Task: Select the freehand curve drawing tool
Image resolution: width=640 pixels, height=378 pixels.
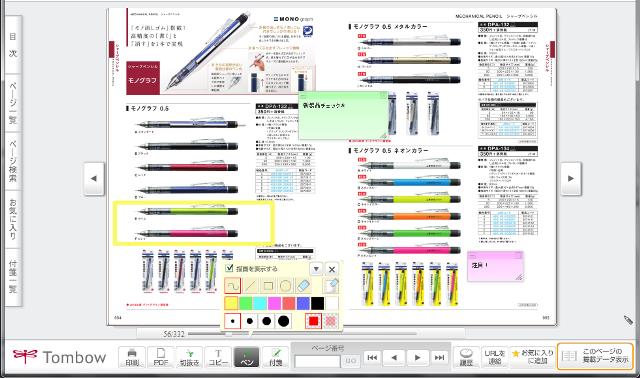Action: coord(232,286)
